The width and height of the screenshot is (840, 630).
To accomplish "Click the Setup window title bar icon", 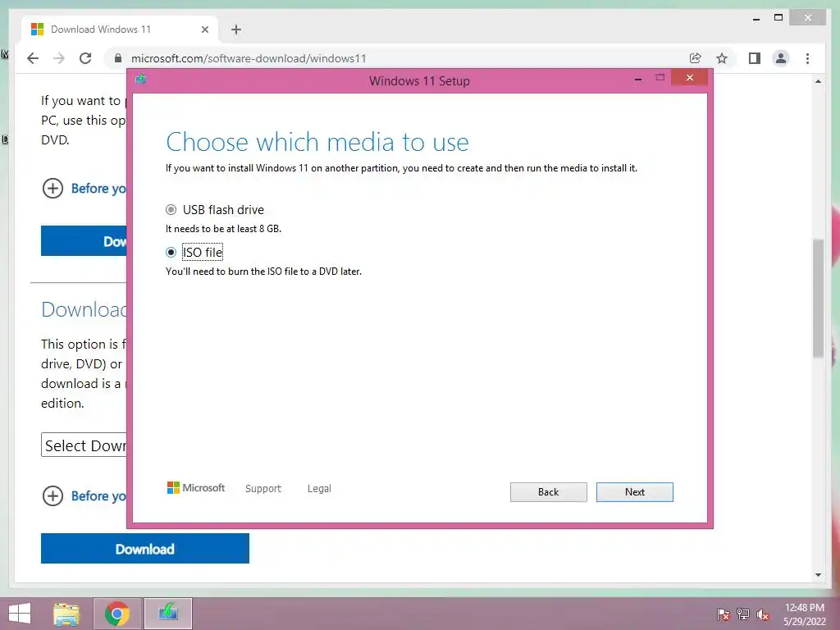I will (x=141, y=80).
